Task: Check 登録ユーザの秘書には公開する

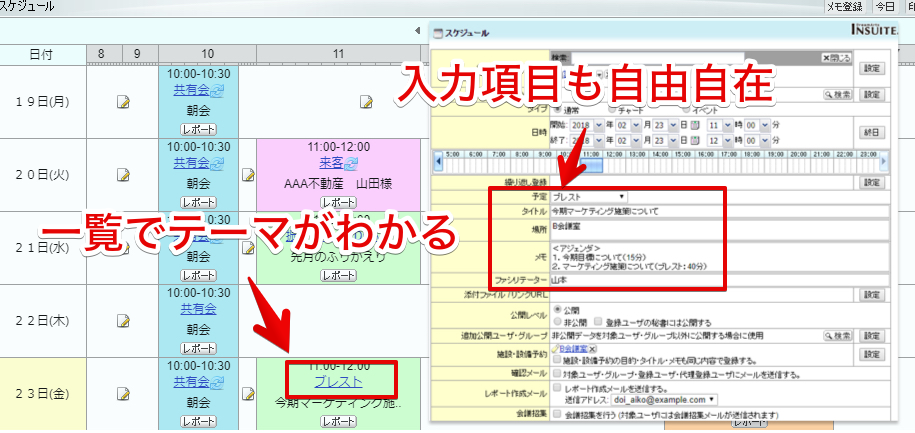Action: [598, 322]
